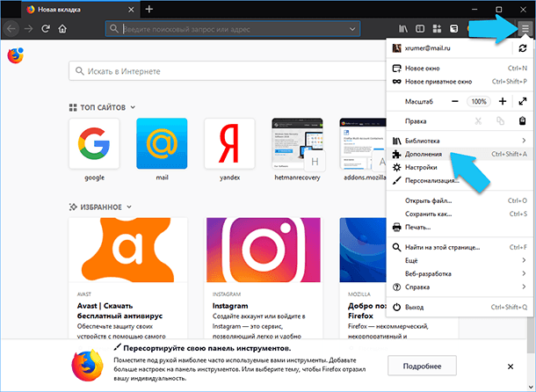Image resolution: width=536 pixels, height=392 pixels.
Task: Click the Paste clipboard icon
Action: [522, 120]
